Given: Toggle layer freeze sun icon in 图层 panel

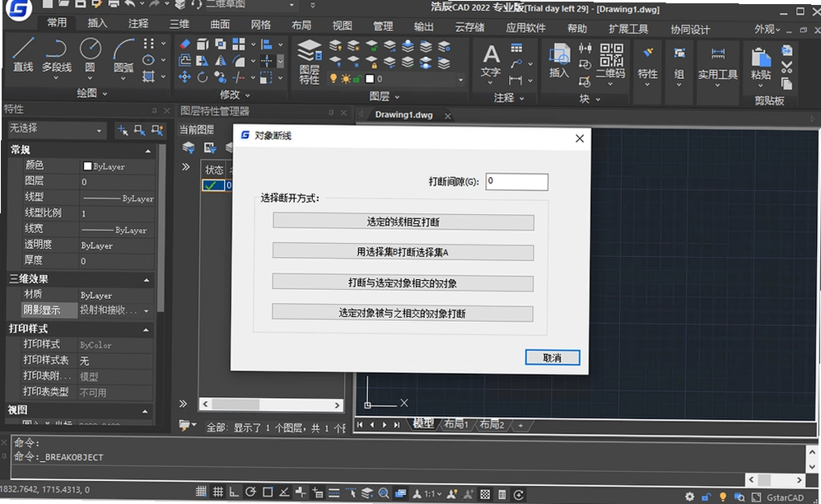Looking at the screenshot, I should 346,79.
